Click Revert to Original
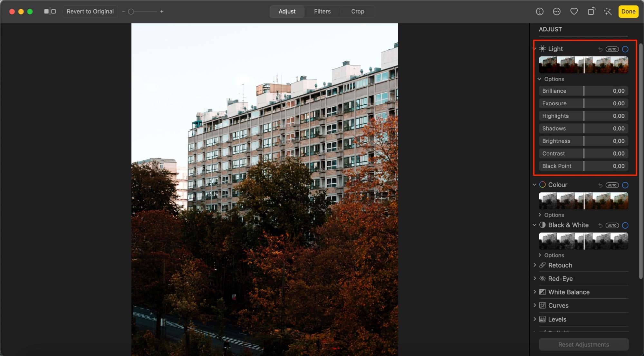644x356 pixels. click(x=90, y=12)
